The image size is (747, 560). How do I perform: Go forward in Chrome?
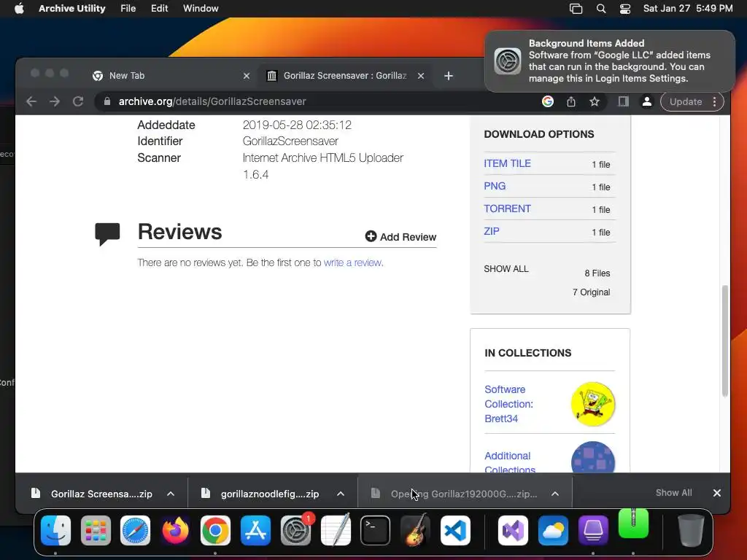click(x=55, y=101)
